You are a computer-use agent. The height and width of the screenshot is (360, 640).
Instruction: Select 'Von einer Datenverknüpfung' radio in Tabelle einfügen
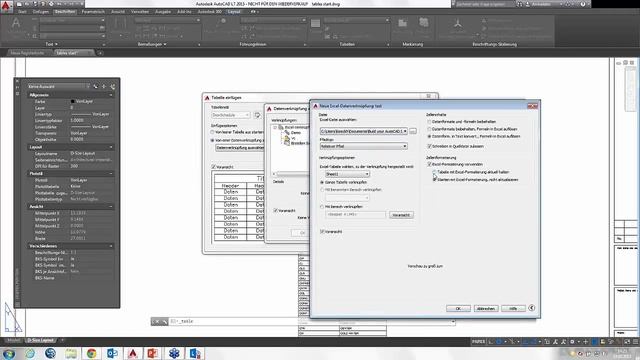point(213,140)
